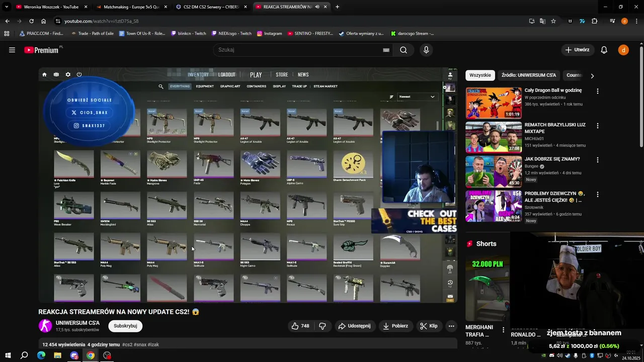Open options for JAK DOBRZE SIĘ ZNAMY
This screenshot has width=644, height=362.
[598, 160]
